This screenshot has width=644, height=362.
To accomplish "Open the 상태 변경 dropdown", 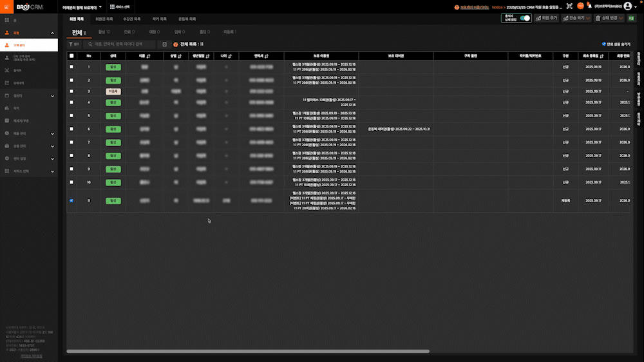I will (x=609, y=18).
